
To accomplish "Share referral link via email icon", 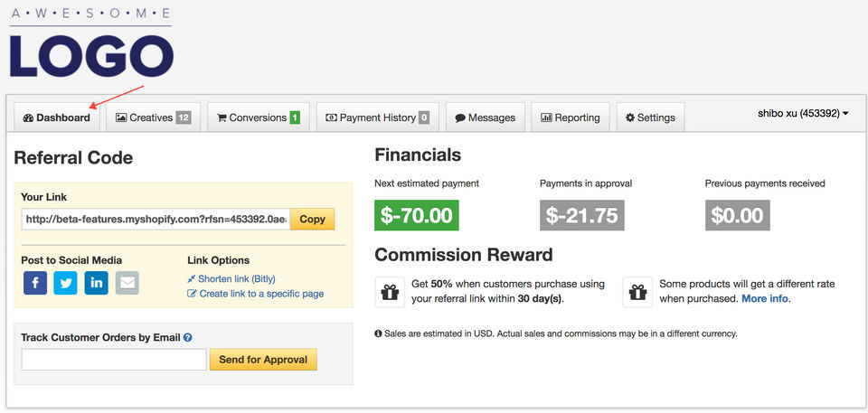I will pyautogui.click(x=127, y=283).
